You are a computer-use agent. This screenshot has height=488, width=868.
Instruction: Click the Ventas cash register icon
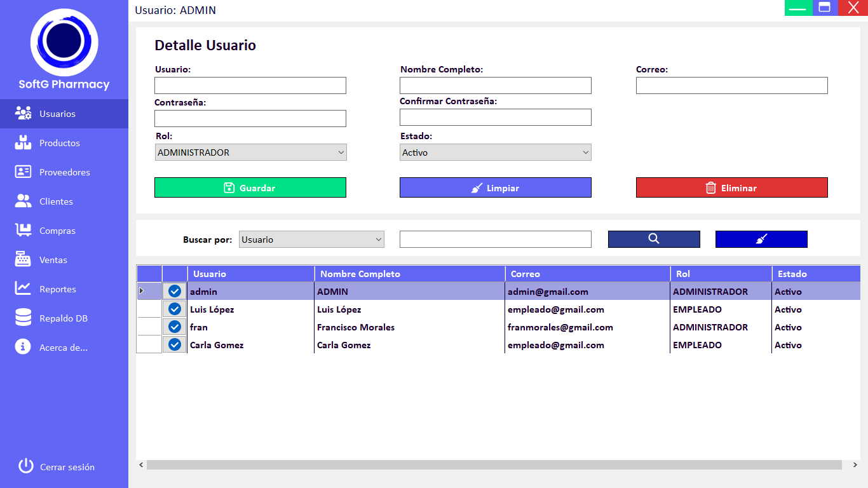[23, 260]
